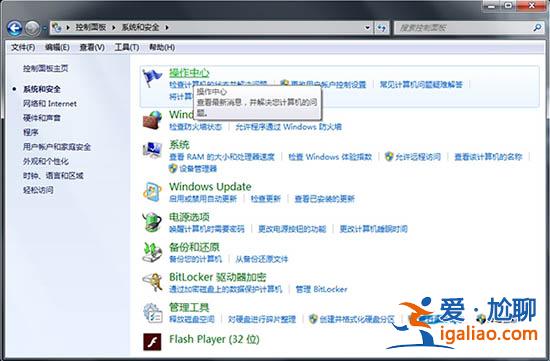Open 更改用户帐户控制设置 link
550x361 pixels.
tap(328, 84)
